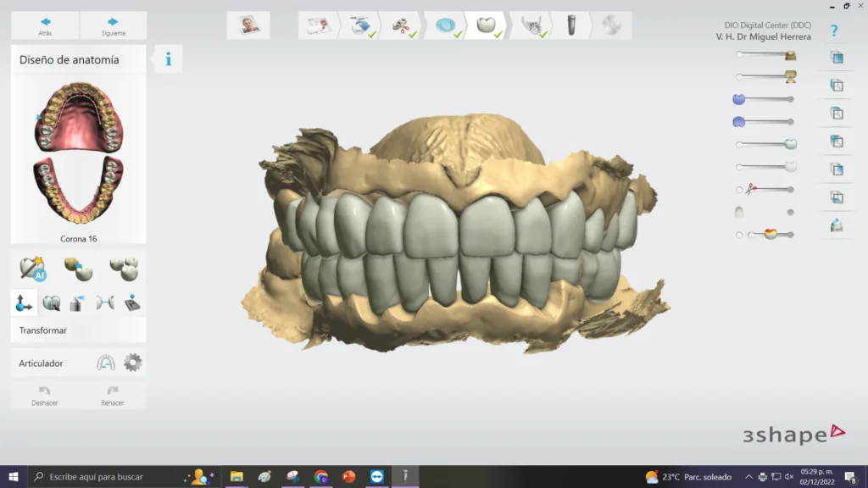Open the patient photo step
Screen dimensions: 868x488
pos(248,25)
